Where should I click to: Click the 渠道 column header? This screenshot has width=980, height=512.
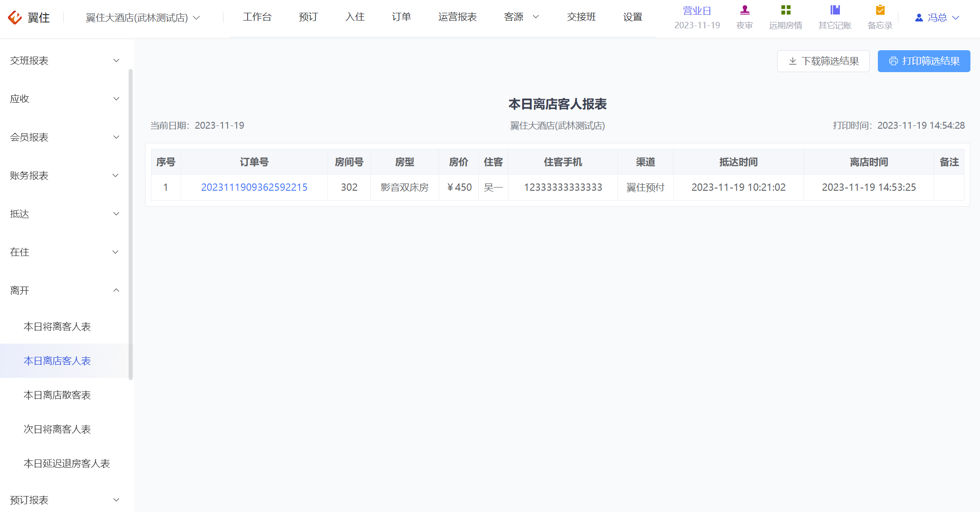(645, 162)
